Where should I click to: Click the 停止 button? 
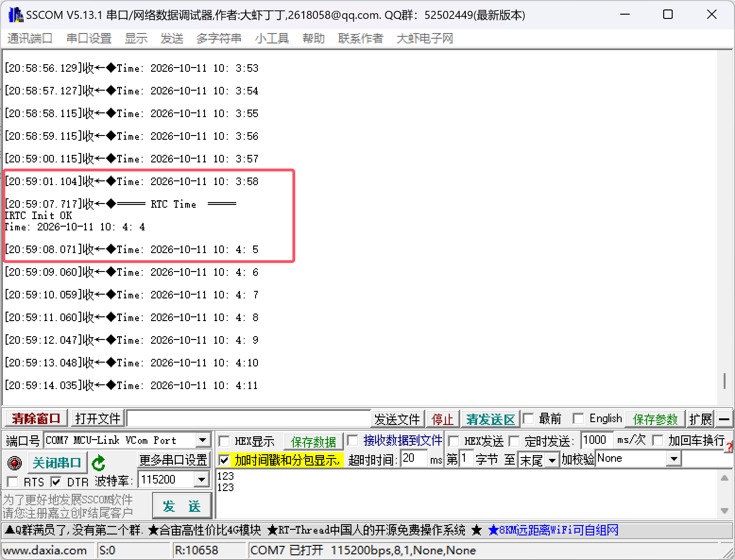click(x=443, y=419)
